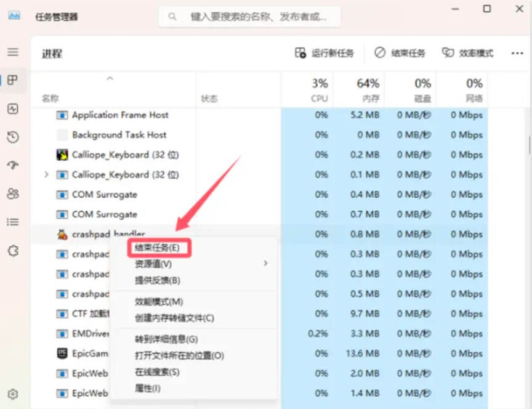Image resolution: width=532 pixels, height=409 pixels.
Task: Collapse sort arrow above 名称 column
Action: (x=110, y=78)
